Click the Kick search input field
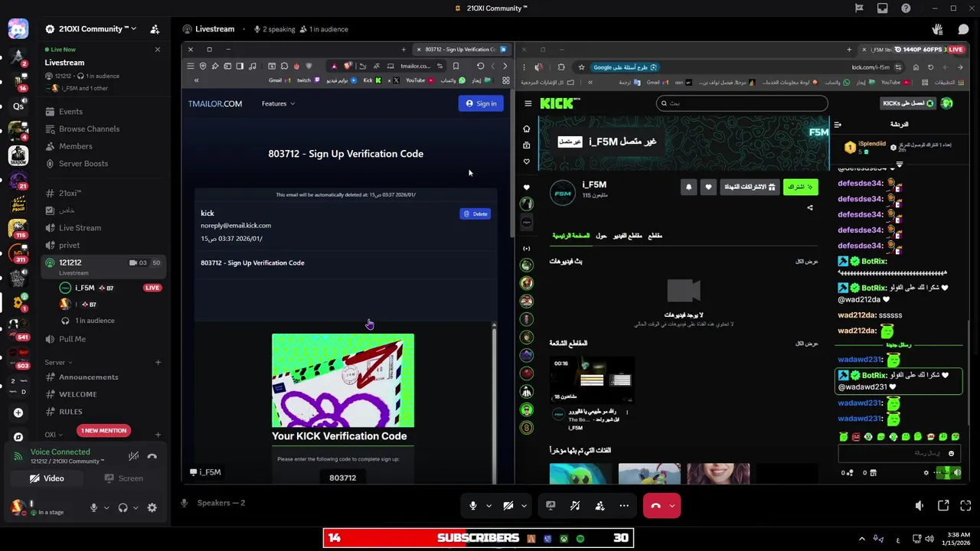 [x=742, y=103]
